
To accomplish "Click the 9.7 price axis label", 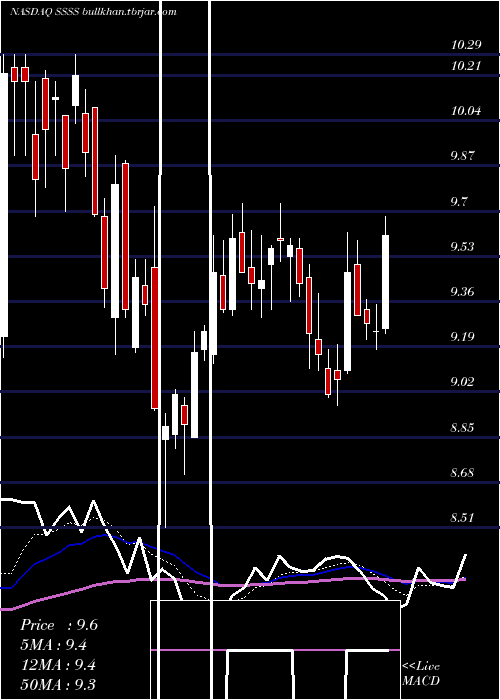I will pyautogui.click(x=459, y=201).
